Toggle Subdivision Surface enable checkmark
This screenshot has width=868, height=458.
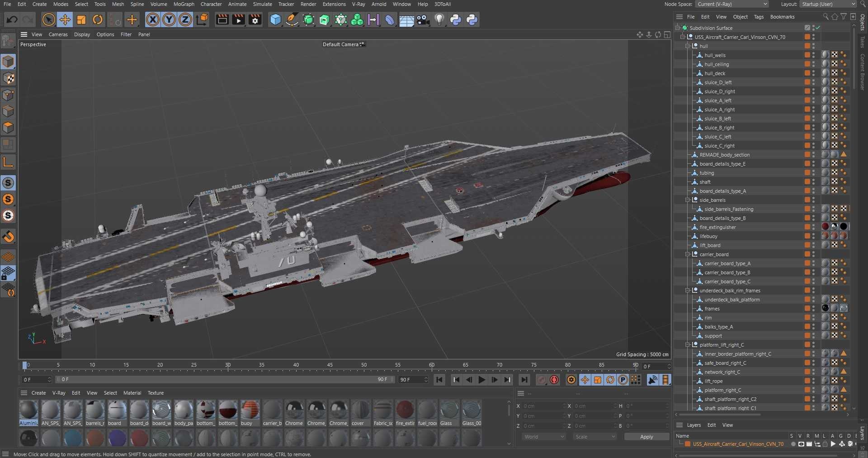pyautogui.click(x=818, y=28)
